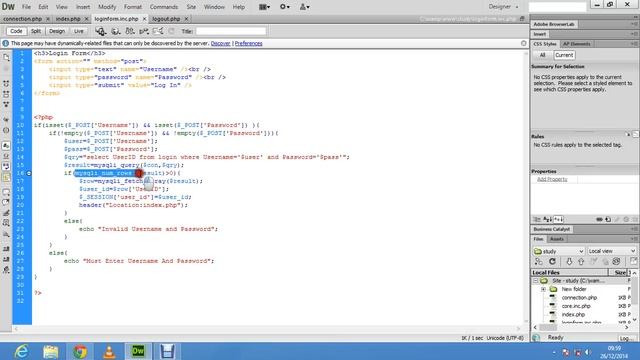Image resolution: width=640 pixels, height=360 pixels.
Task: Open the Site management dropdown icon
Action: click(x=304, y=7)
